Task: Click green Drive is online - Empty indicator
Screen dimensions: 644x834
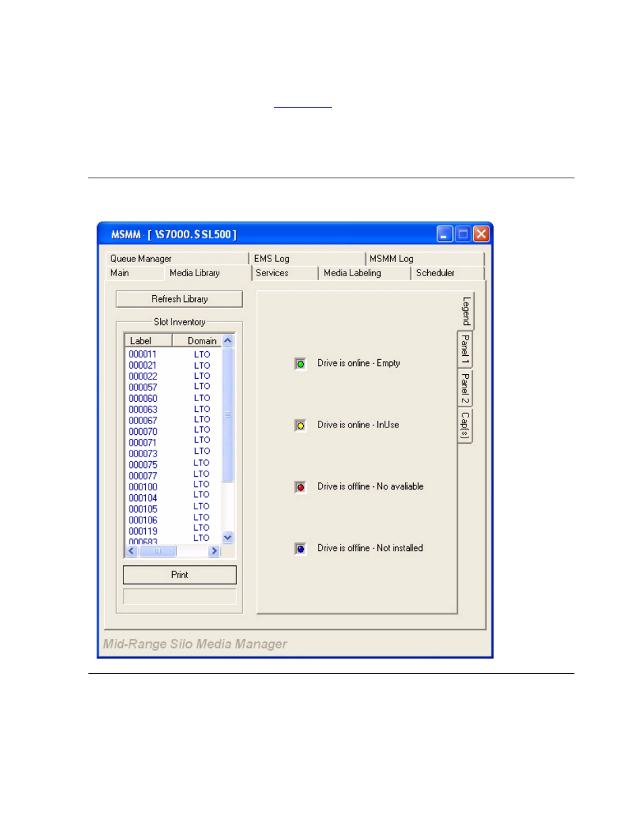Action: click(300, 364)
